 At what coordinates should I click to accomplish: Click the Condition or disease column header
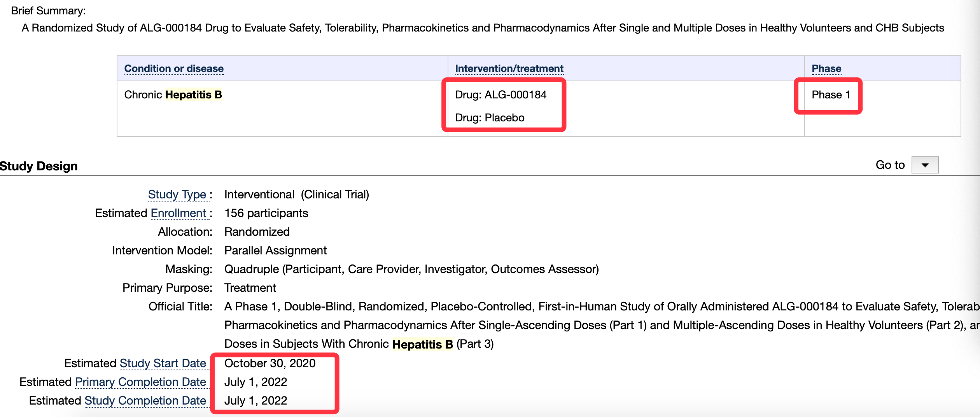pyautogui.click(x=174, y=68)
